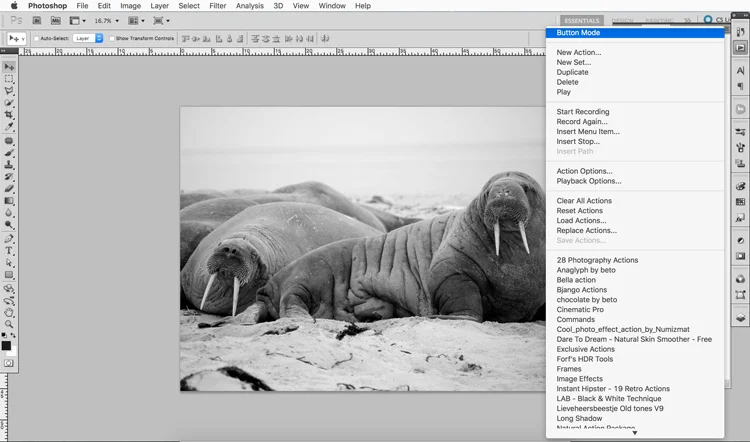Open the Actions panel icon

(740, 48)
